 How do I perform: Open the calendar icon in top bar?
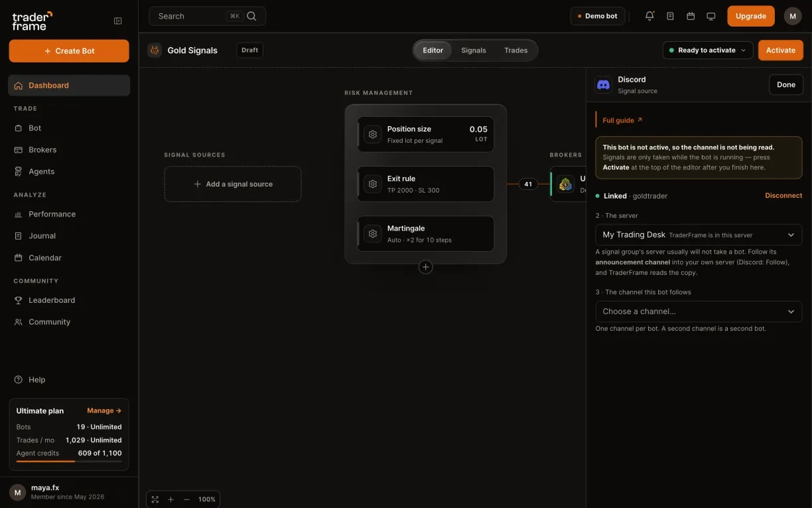(691, 16)
